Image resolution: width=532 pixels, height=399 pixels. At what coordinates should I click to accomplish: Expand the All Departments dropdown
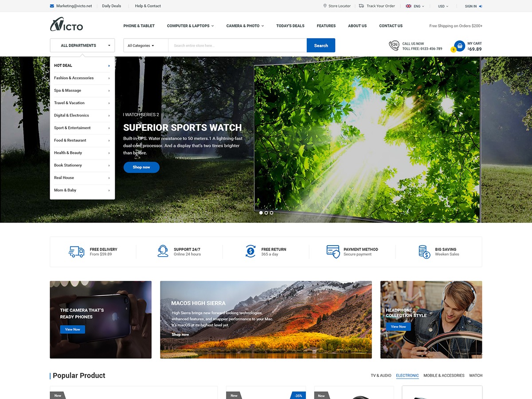pyautogui.click(x=82, y=46)
